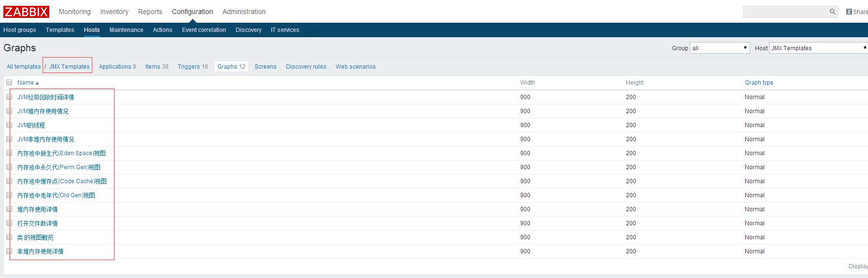
Task: Check the box for JVM的线程
Action: pyautogui.click(x=9, y=125)
